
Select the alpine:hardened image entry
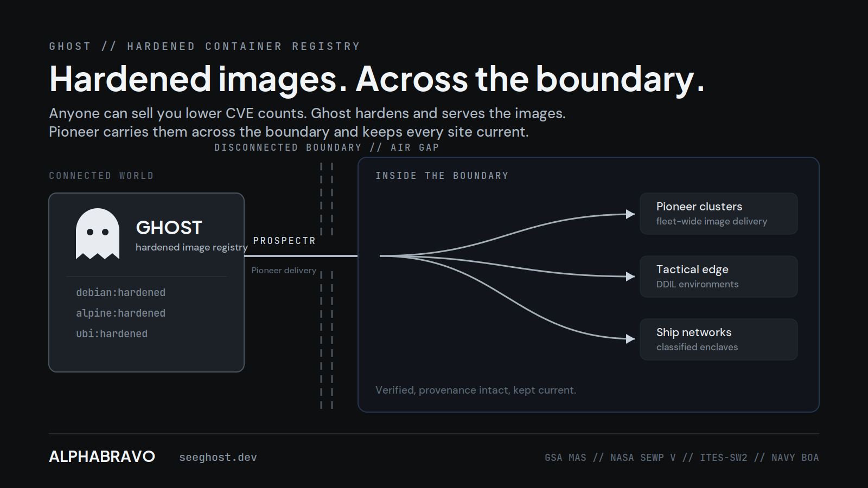pyautogui.click(x=120, y=313)
